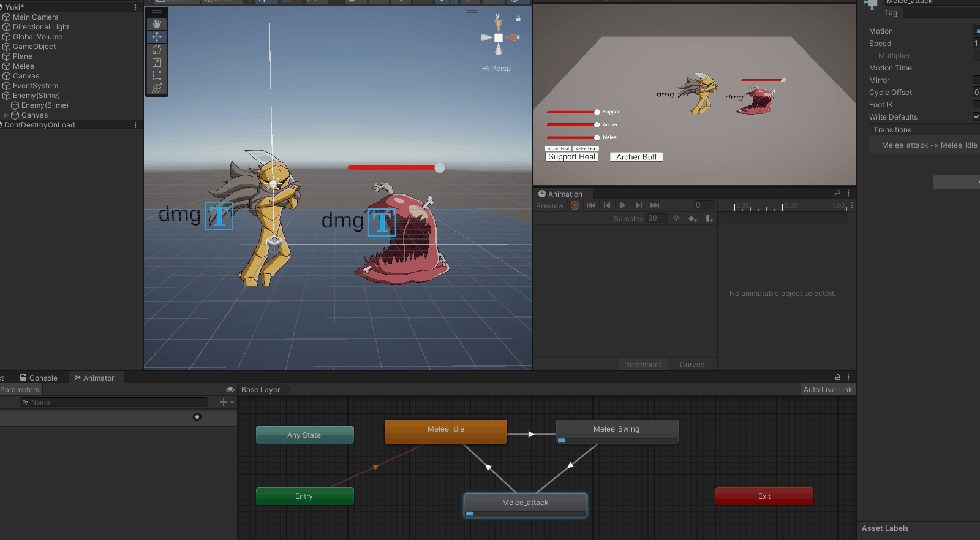Click the Archer slider handle in Game view
The width and height of the screenshot is (980, 540).
click(x=597, y=125)
